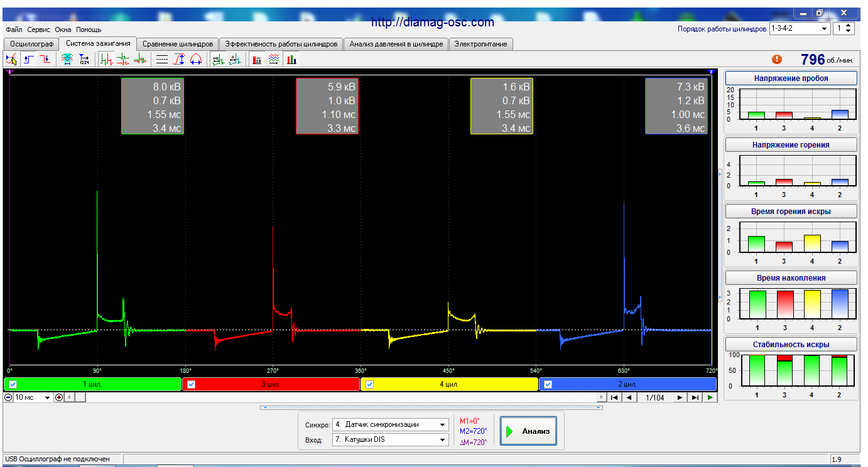Open the Файл menu
868x467 pixels.
(14, 30)
